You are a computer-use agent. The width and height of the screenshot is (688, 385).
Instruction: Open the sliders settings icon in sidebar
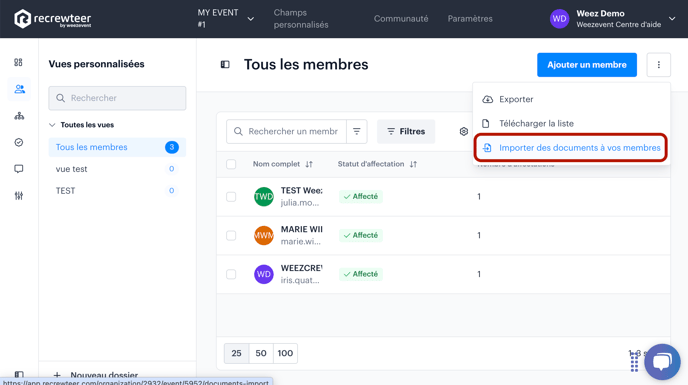pyautogui.click(x=19, y=196)
